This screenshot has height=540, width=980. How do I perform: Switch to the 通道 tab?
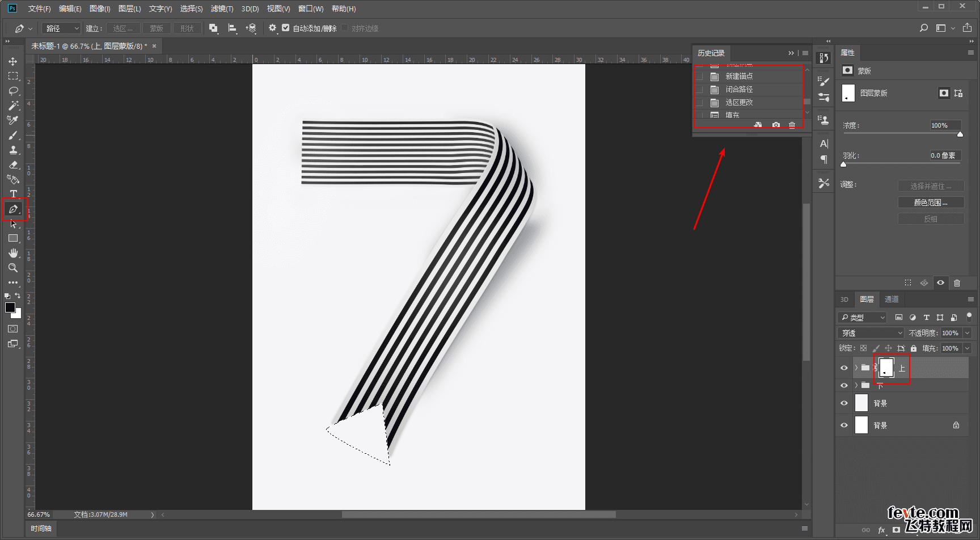point(892,299)
